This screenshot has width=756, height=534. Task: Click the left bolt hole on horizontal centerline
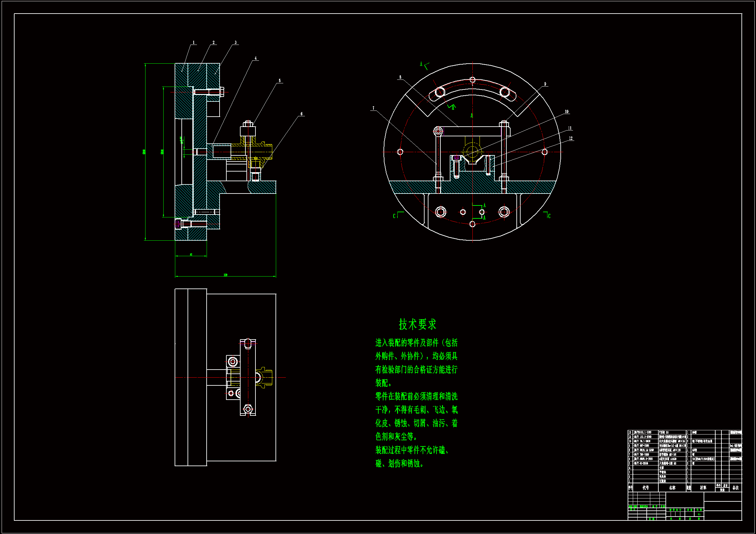(400, 152)
